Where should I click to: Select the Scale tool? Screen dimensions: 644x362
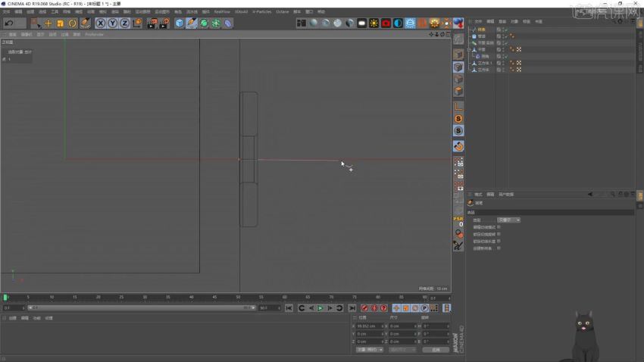[61, 23]
